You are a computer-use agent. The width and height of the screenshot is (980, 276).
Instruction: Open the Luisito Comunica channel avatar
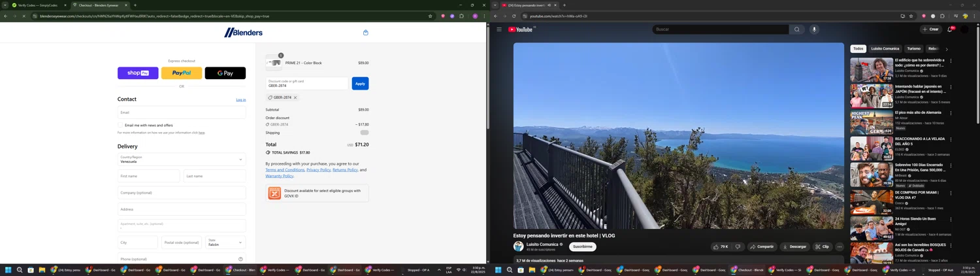[519, 247]
